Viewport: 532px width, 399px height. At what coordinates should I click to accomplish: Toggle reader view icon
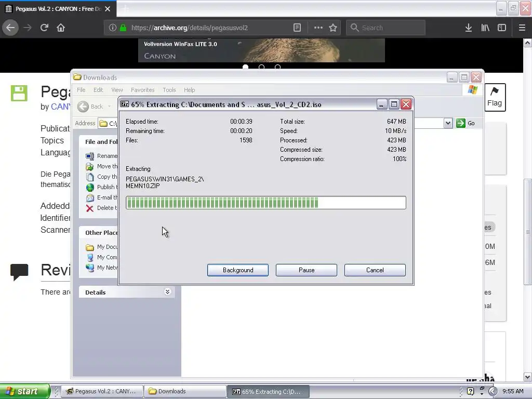pos(297,28)
